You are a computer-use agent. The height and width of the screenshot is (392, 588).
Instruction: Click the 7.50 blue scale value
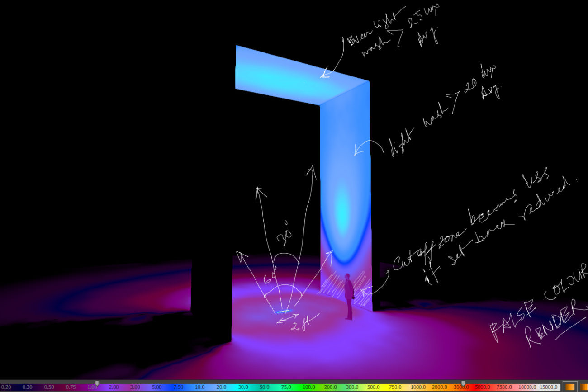[x=178, y=387]
